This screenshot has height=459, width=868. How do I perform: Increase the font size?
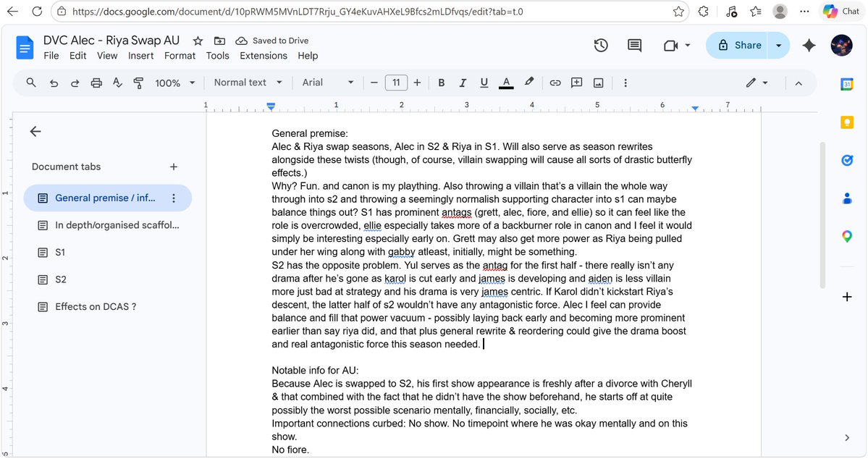coord(417,83)
